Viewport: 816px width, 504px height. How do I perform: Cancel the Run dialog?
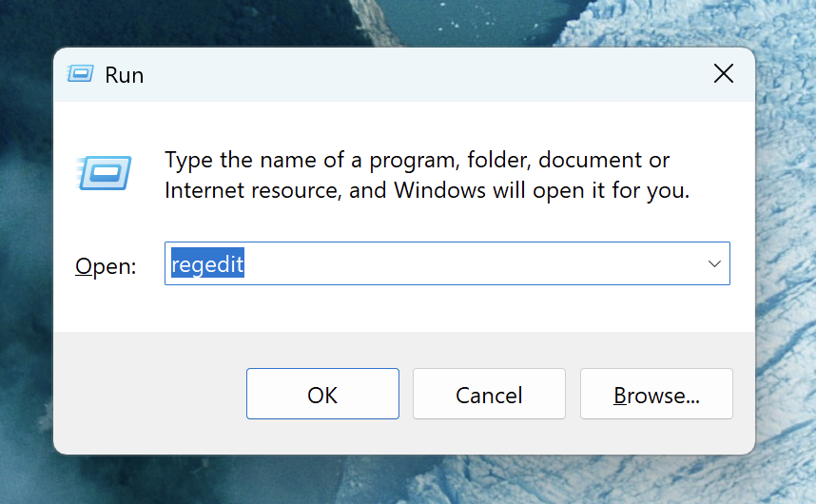[489, 394]
